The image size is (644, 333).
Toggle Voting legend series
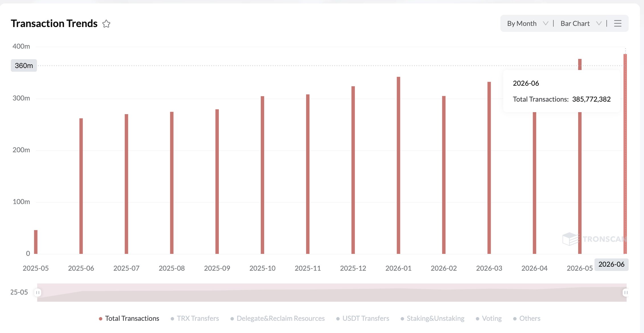(x=489, y=318)
